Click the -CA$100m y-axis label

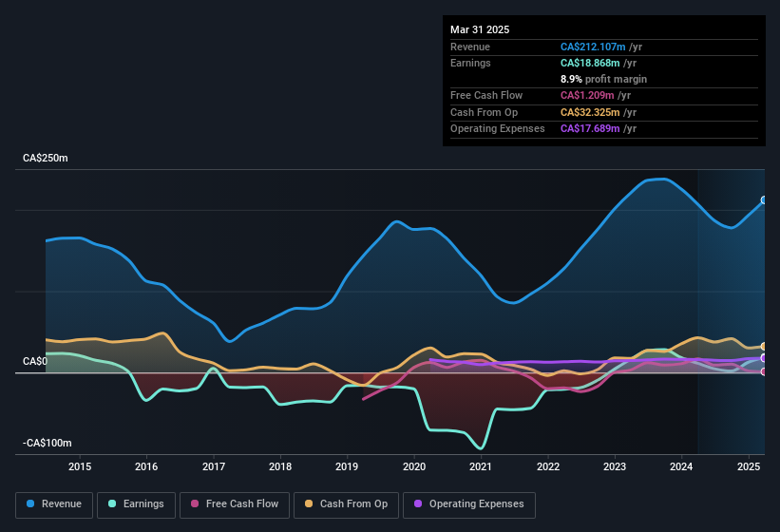coord(48,443)
